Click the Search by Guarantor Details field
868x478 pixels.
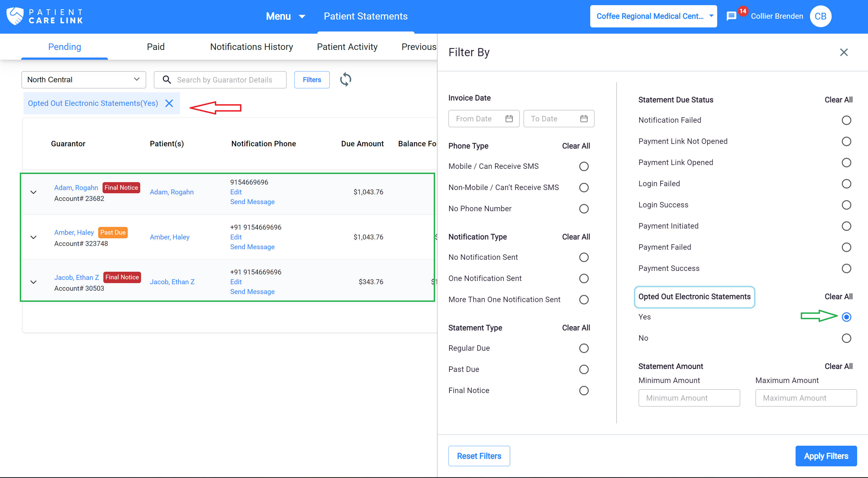point(220,80)
